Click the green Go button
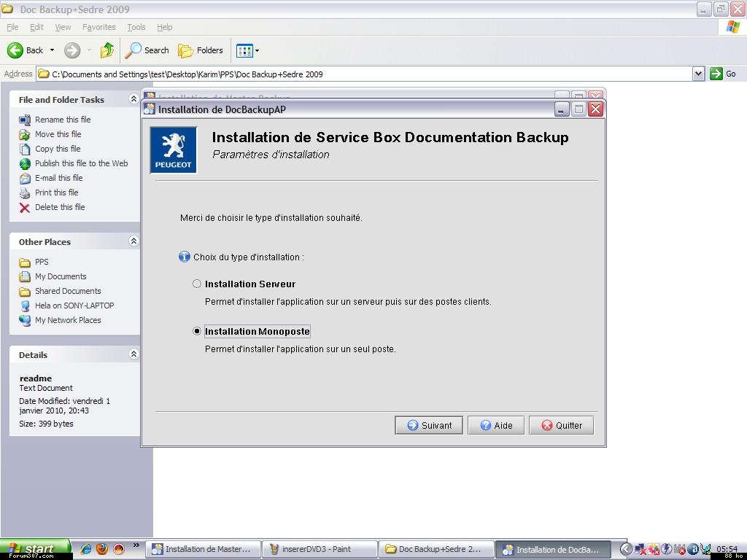This screenshot has height=560, width=747. 723,74
